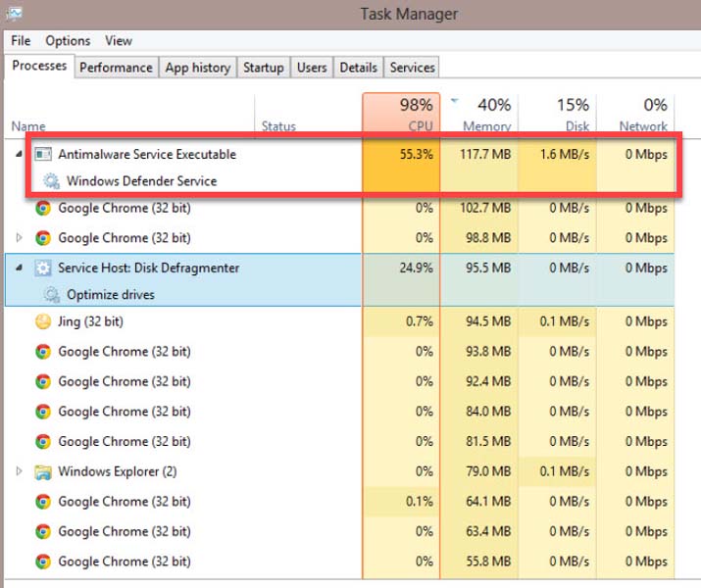Viewport: 701px width, 588px height.
Task: Sort processes by the 15% Disk column
Action: pyautogui.click(x=557, y=115)
